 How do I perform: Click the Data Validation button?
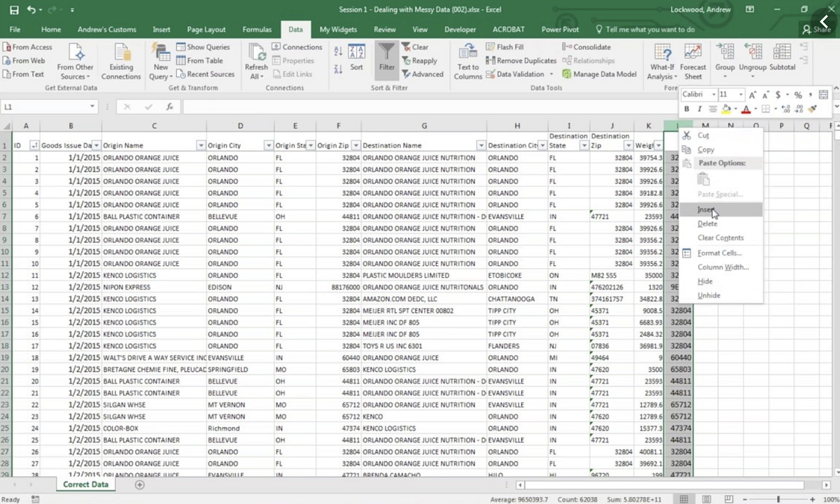pyautogui.click(x=514, y=74)
